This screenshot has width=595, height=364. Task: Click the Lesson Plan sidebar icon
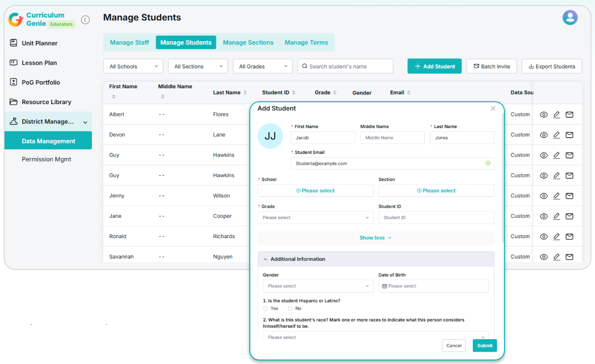coord(14,62)
